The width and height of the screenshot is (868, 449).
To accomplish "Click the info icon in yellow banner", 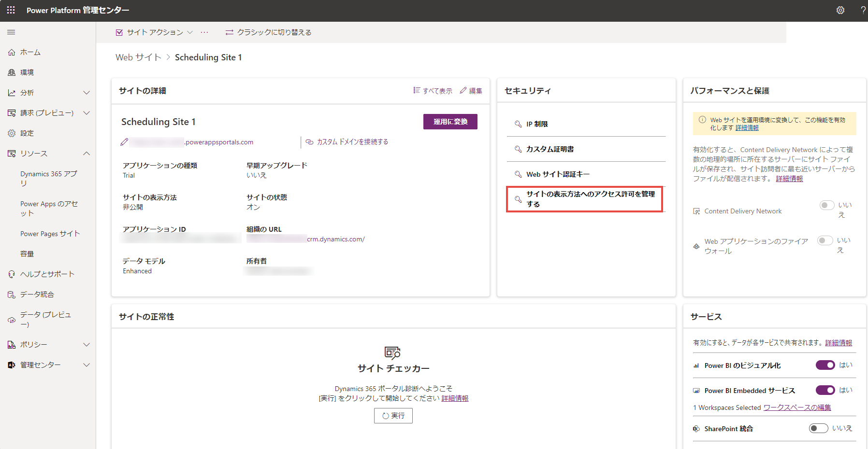I will tap(702, 120).
